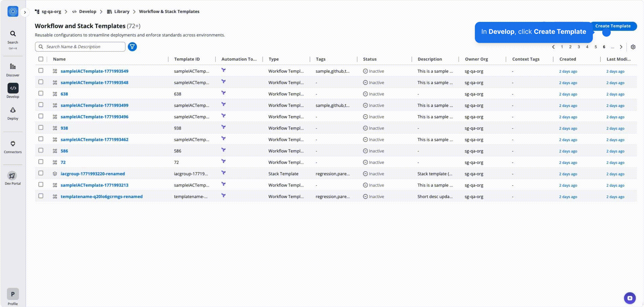The height and width of the screenshot is (307, 644).
Task: Open the Library breadcrumb item
Action: point(122,11)
